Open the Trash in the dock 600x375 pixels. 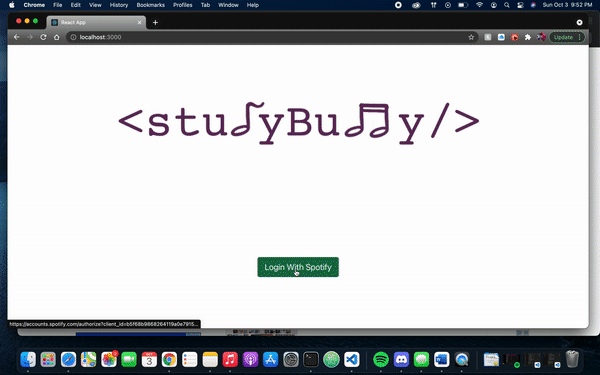point(572,359)
